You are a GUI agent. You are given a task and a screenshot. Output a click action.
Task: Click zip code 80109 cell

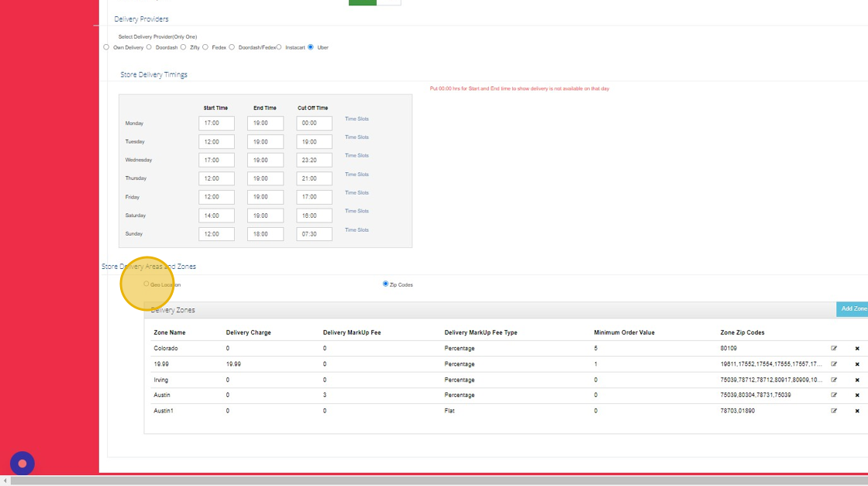click(728, 348)
